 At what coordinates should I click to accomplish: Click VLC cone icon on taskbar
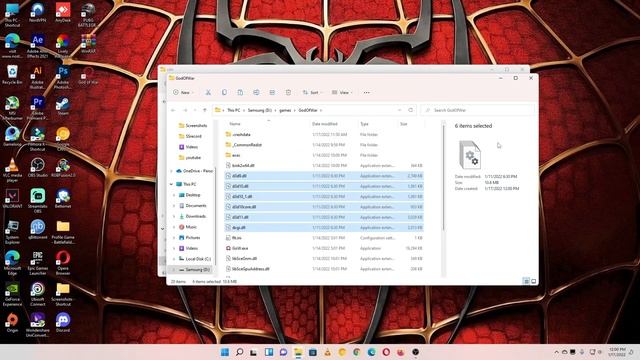pos(327,352)
